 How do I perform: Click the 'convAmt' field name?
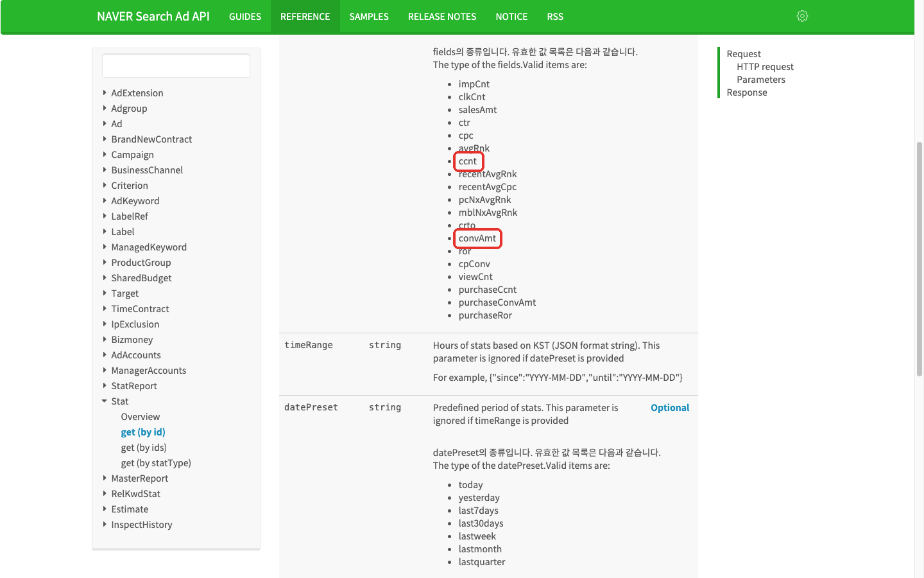click(x=477, y=238)
